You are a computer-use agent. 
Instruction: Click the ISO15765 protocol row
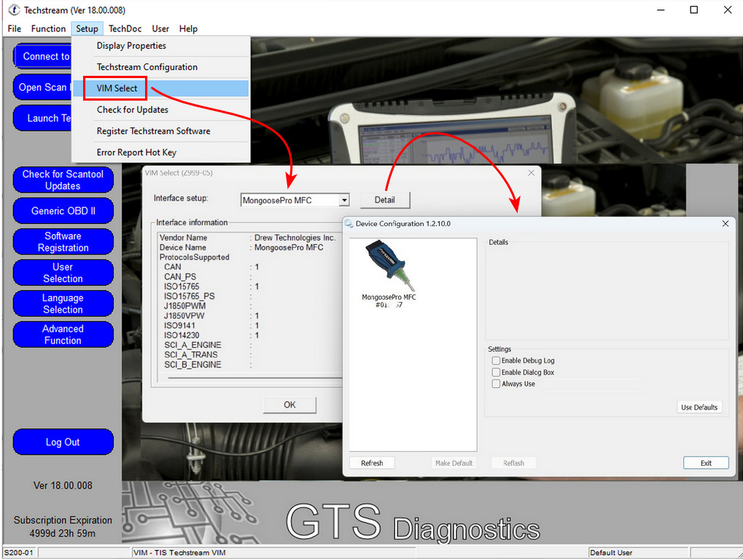[211, 287]
